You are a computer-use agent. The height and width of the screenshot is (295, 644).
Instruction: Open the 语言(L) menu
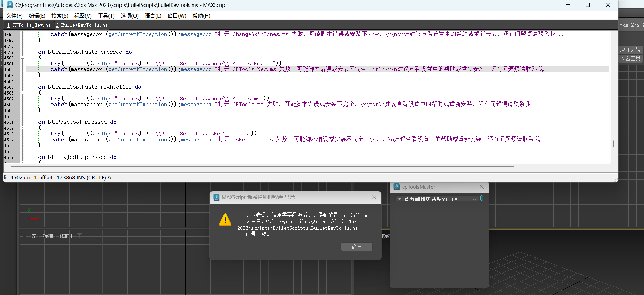click(x=153, y=16)
